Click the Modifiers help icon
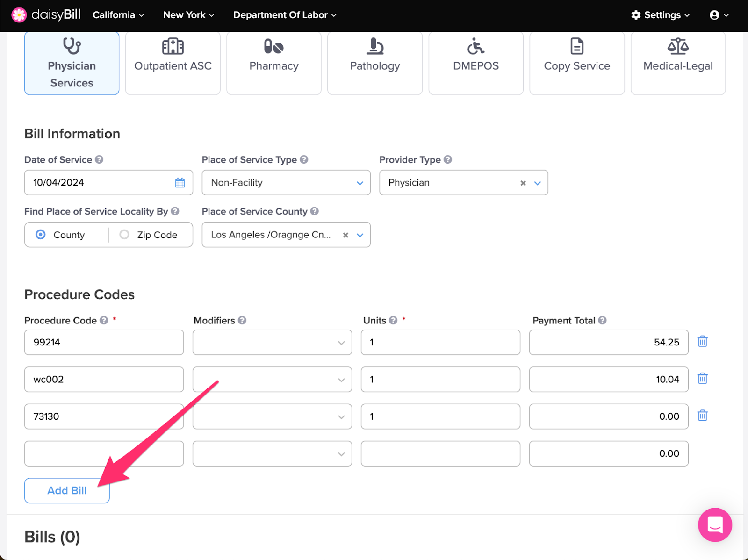Screen dimensions: 748x560 (242, 320)
